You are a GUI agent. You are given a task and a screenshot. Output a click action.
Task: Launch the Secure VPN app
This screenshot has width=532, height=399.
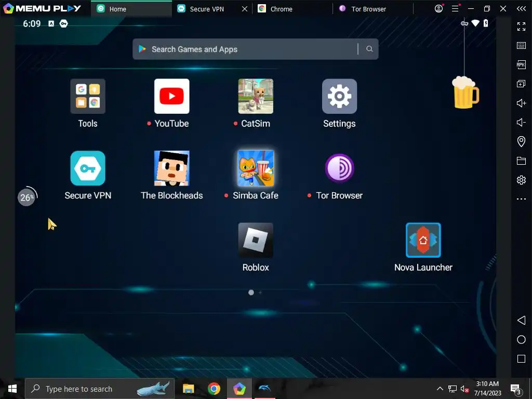click(87, 168)
